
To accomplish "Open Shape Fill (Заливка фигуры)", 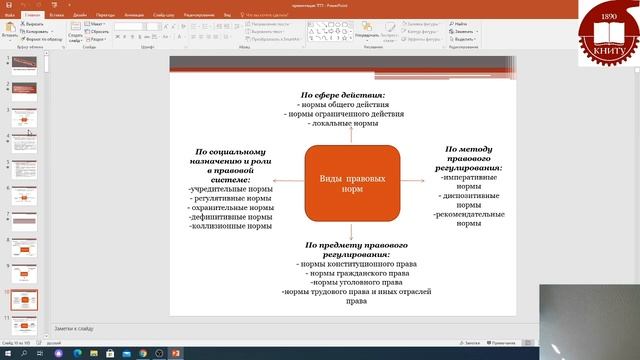I will point(420,24).
